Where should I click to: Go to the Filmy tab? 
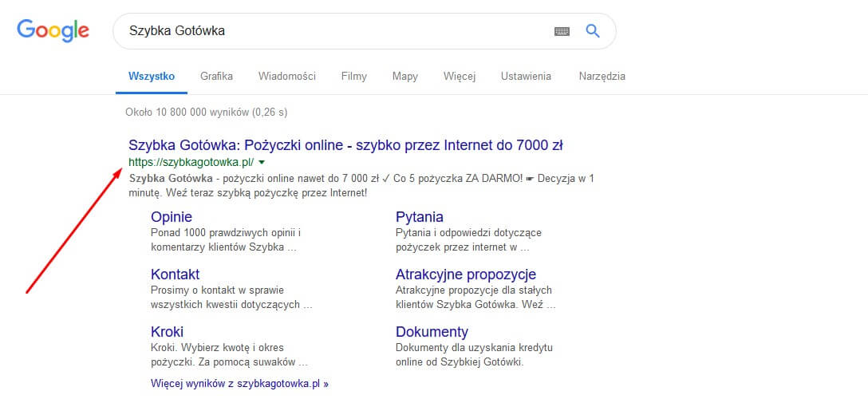353,77
